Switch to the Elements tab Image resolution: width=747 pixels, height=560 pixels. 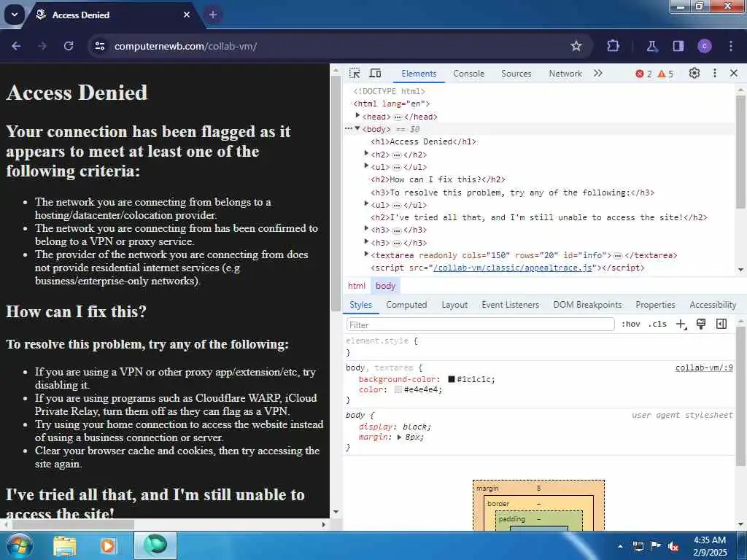coord(419,74)
